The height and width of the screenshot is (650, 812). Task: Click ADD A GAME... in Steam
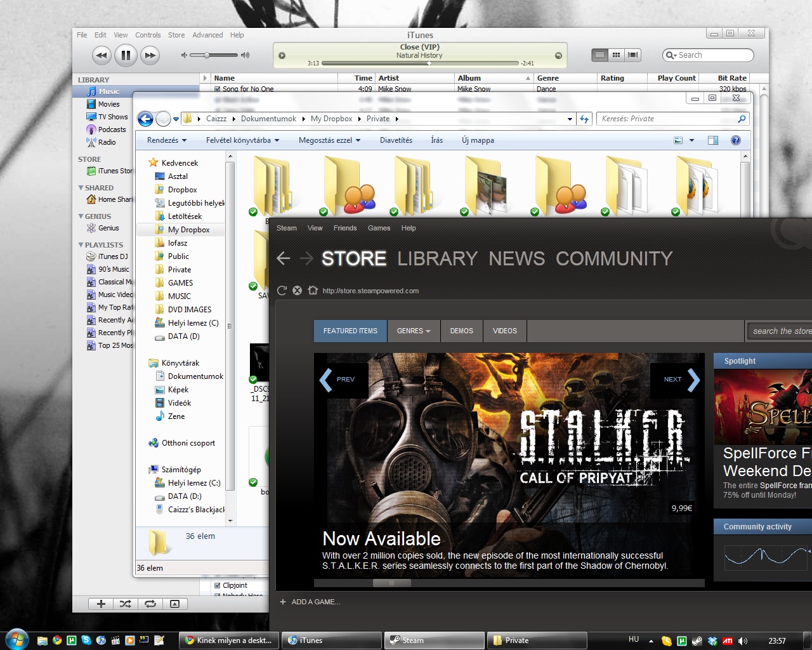point(310,602)
